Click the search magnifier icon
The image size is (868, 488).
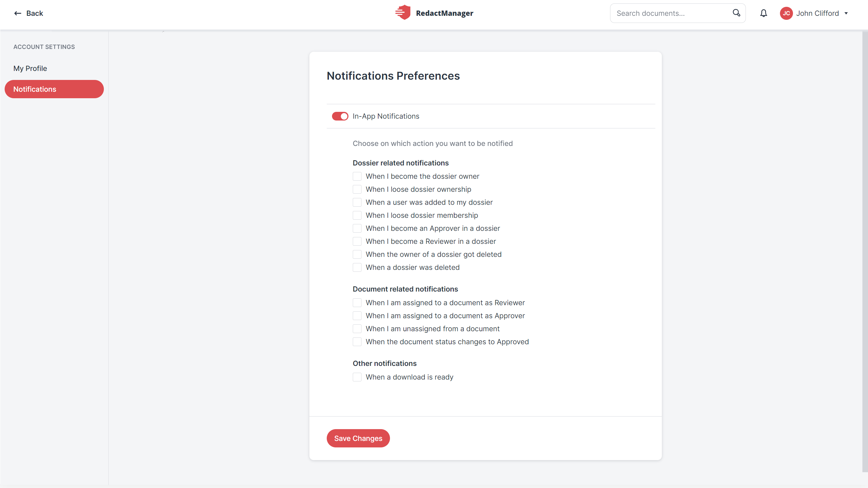[736, 13]
